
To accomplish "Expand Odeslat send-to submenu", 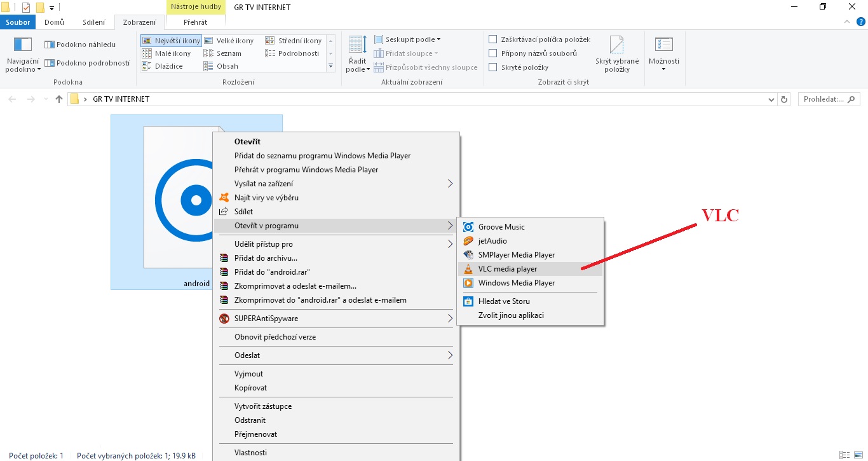I will tap(336, 355).
